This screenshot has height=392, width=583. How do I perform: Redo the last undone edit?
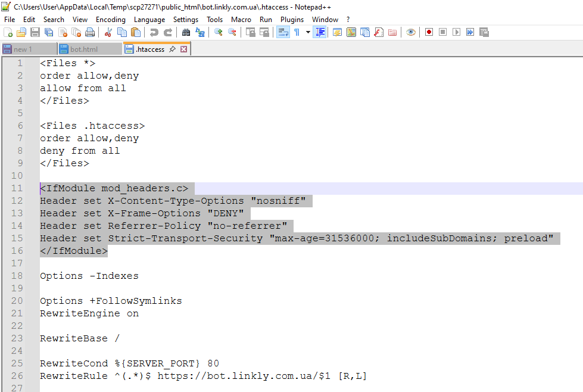(x=168, y=32)
